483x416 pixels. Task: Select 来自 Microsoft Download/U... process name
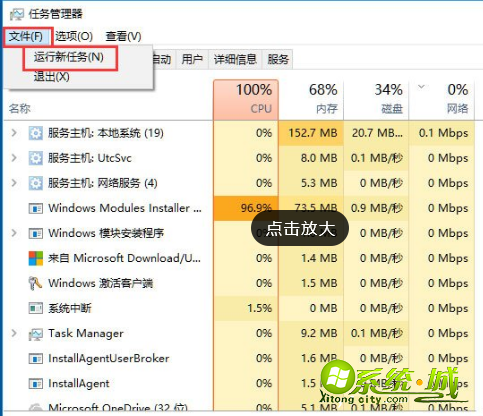pyautogui.click(x=124, y=258)
